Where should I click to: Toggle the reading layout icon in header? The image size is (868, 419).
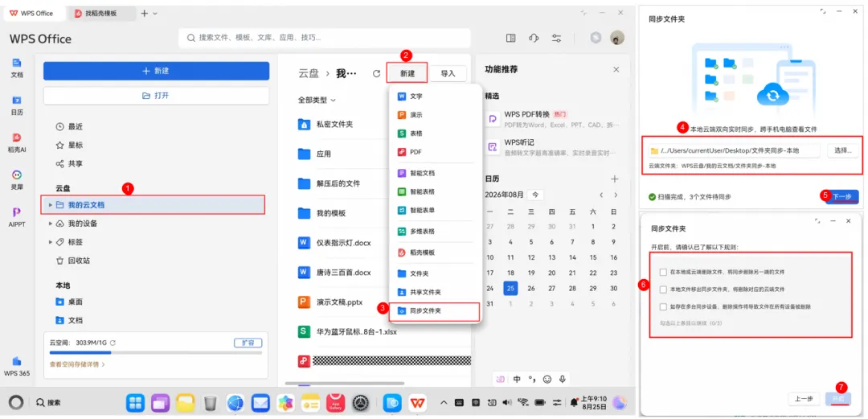(x=511, y=39)
